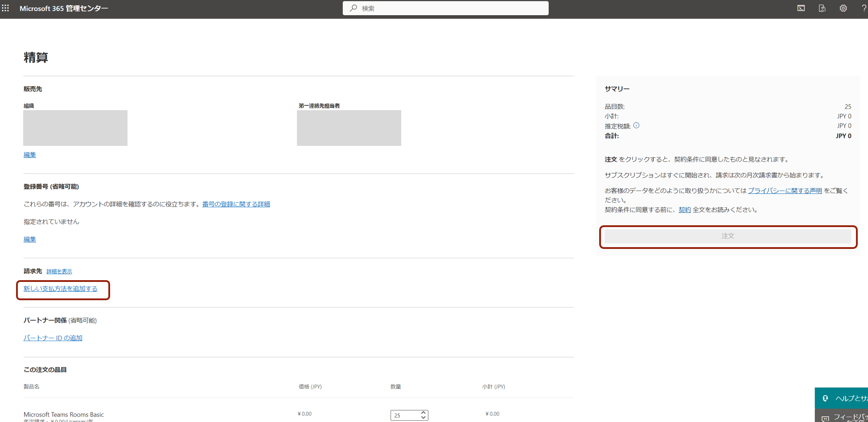Click the 価格 (JPY) column header

[x=310, y=386]
